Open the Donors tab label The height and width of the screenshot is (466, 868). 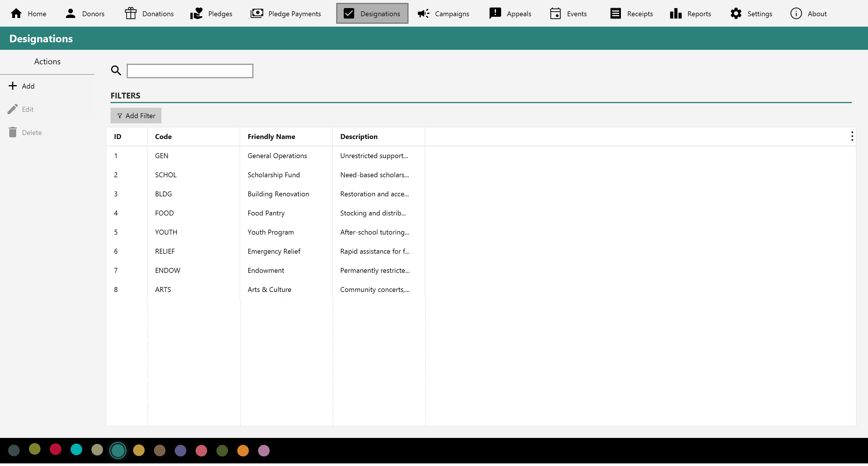click(x=93, y=14)
